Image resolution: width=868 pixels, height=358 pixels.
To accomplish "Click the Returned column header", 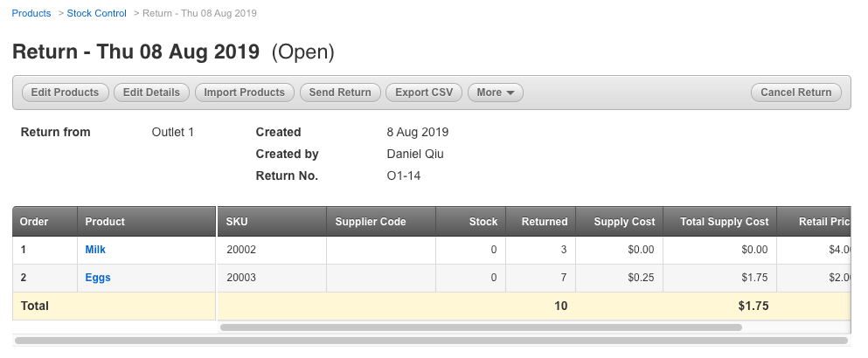I will pyautogui.click(x=545, y=222).
